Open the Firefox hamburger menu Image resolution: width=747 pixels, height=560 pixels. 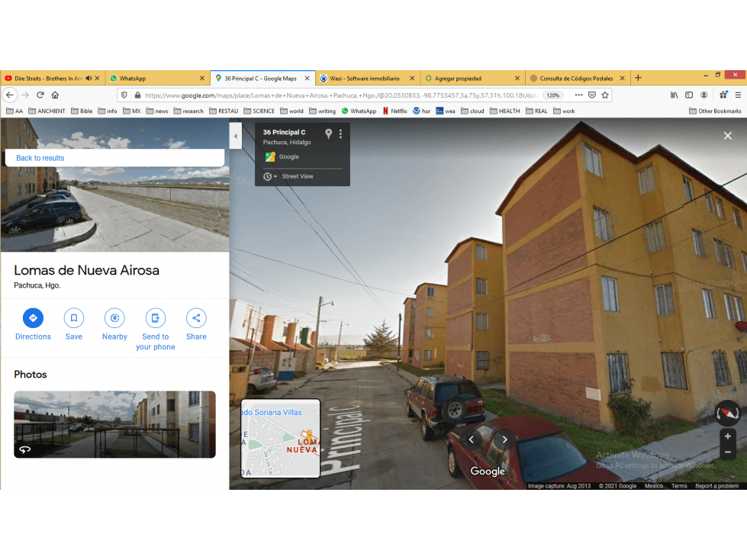[738, 95]
